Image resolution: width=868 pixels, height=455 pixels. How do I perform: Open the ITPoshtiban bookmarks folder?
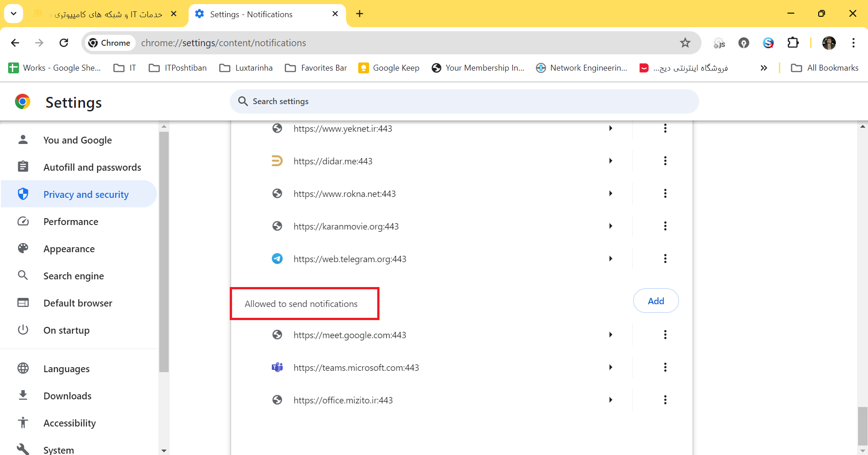pyautogui.click(x=178, y=68)
